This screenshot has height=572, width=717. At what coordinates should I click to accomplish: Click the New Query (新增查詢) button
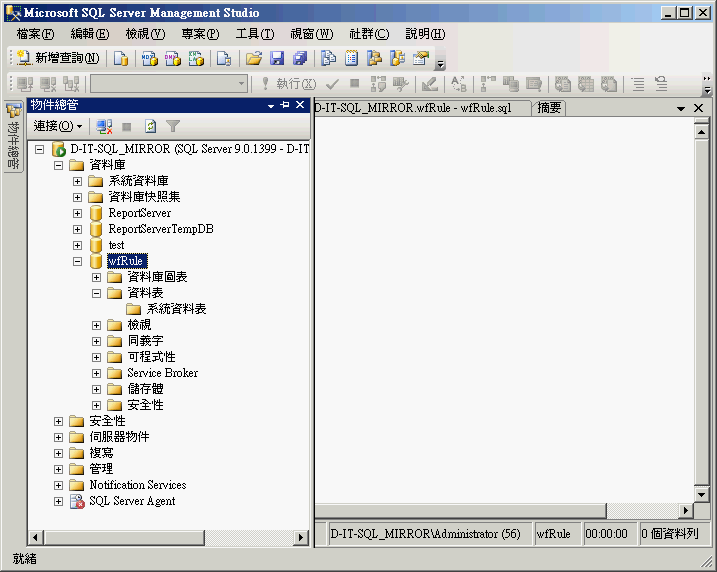point(58,58)
